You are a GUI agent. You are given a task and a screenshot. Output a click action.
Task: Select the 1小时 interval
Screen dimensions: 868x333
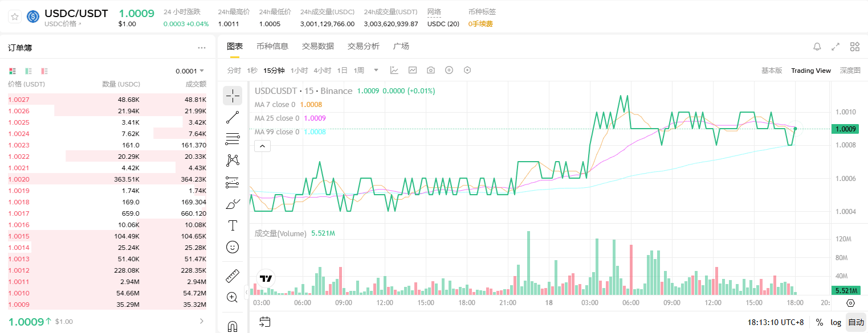click(x=299, y=71)
